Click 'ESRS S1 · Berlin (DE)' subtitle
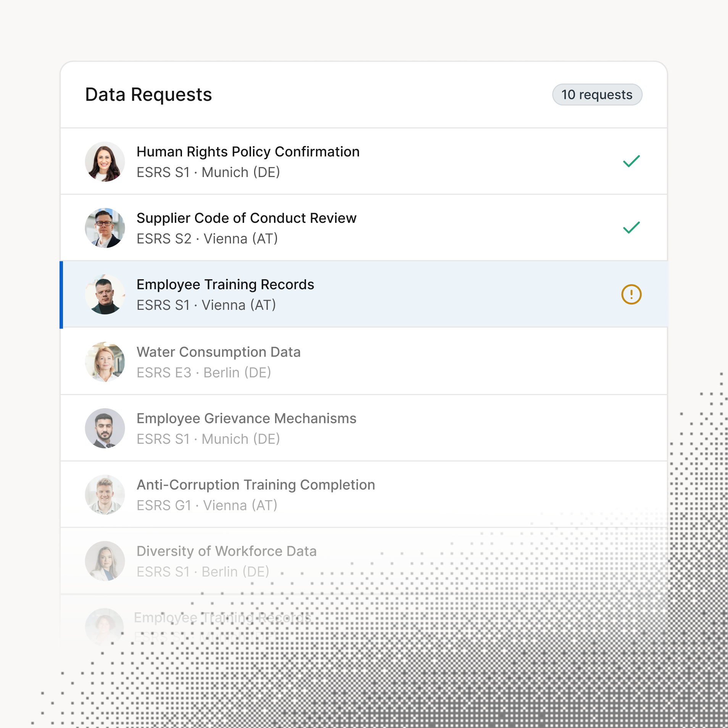The width and height of the screenshot is (728, 728). (203, 572)
